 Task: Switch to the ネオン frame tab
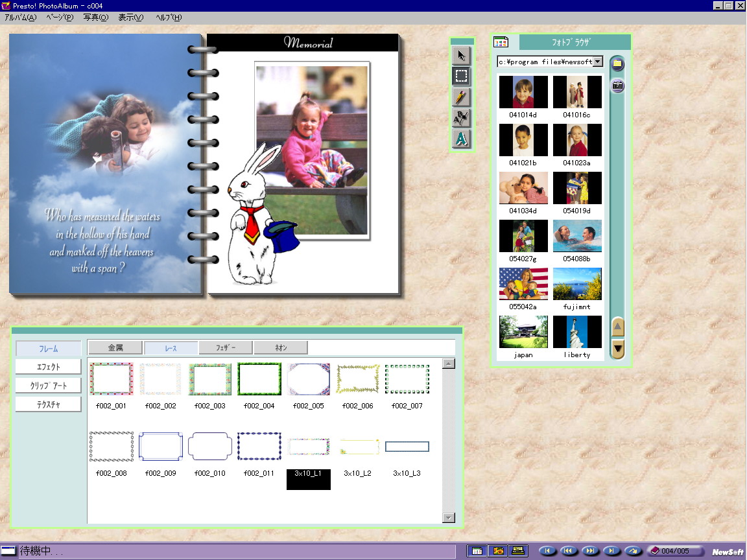click(280, 348)
